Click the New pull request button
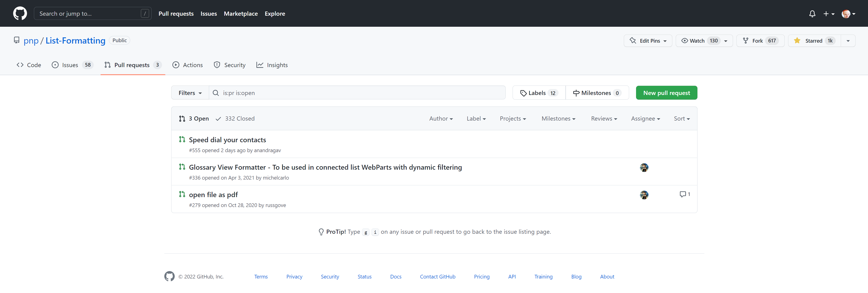This screenshot has width=868, height=293. click(666, 93)
